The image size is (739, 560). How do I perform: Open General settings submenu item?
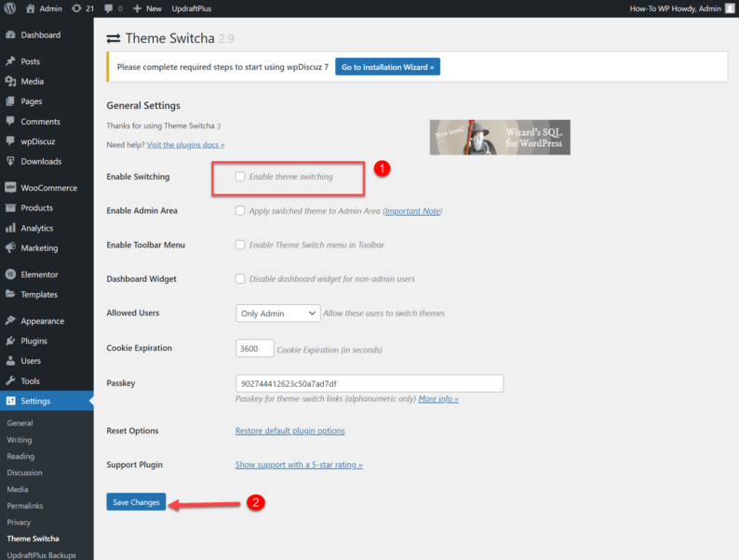click(20, 423)
